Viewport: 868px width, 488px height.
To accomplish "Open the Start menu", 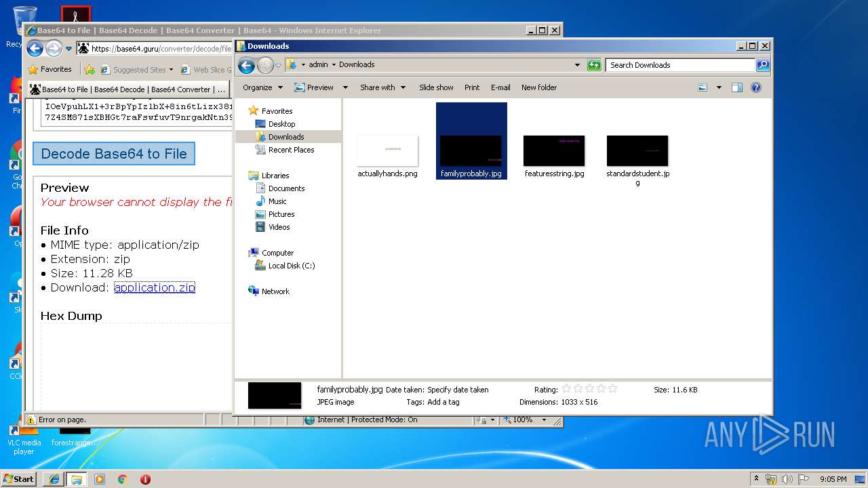I will pyautogui.click(x=19, y=479).
